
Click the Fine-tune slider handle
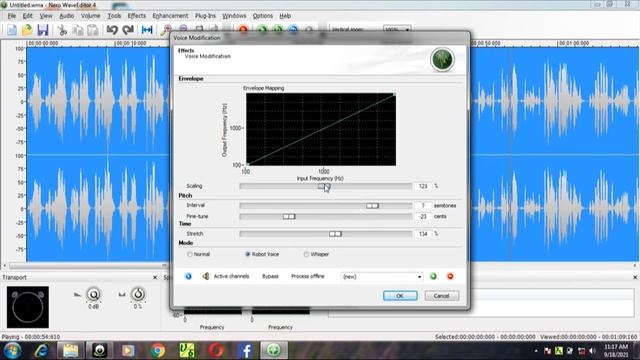[289, 216]
